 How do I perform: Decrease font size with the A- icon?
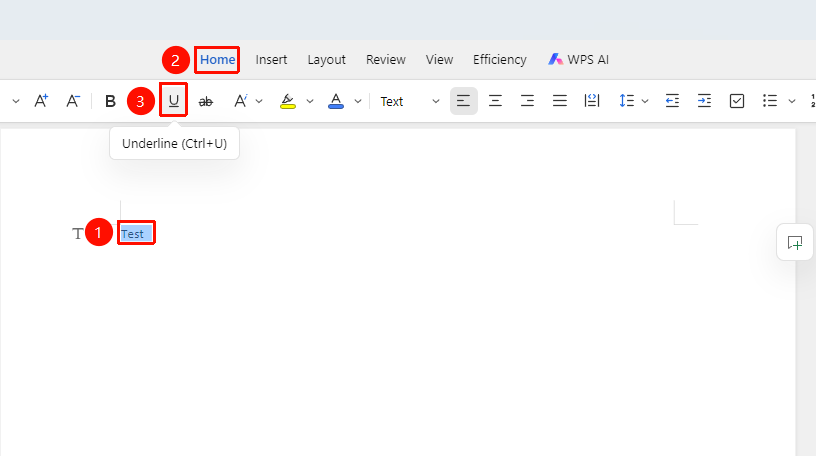[x=73, y=101]
